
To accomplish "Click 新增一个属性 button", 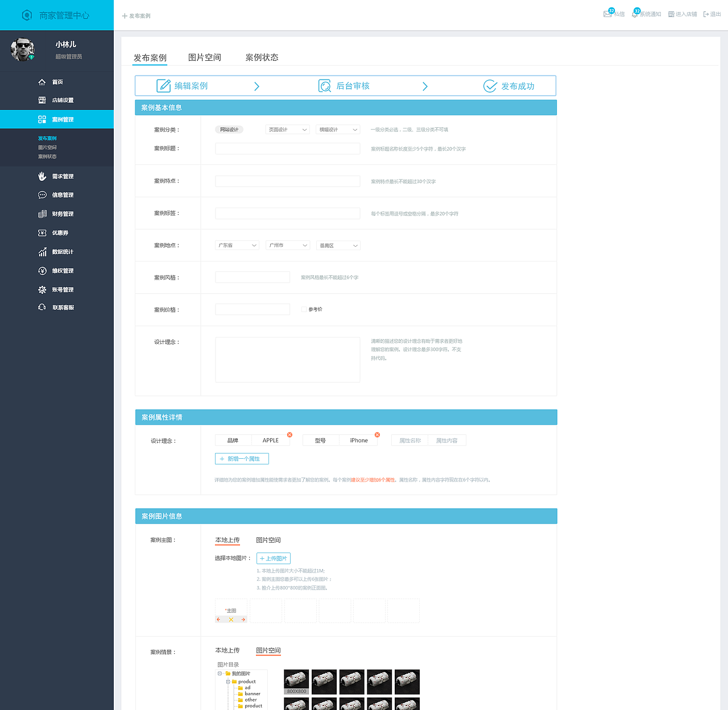I will [242, 459].
